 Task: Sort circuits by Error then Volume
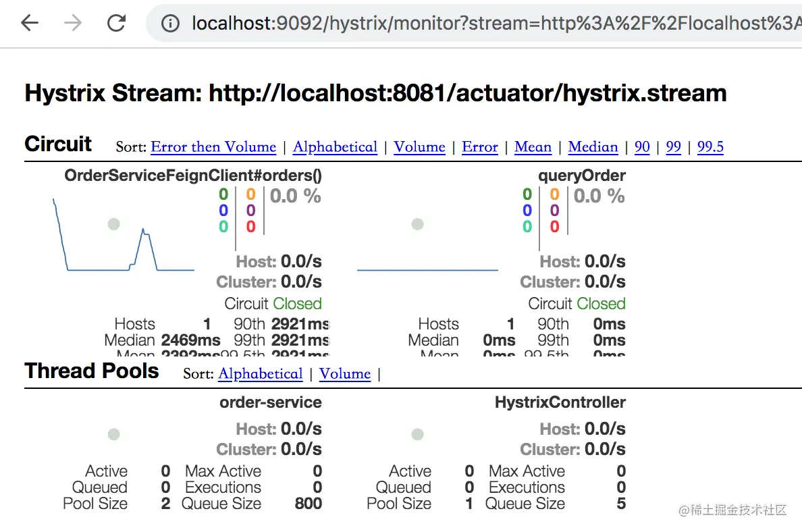213,147
